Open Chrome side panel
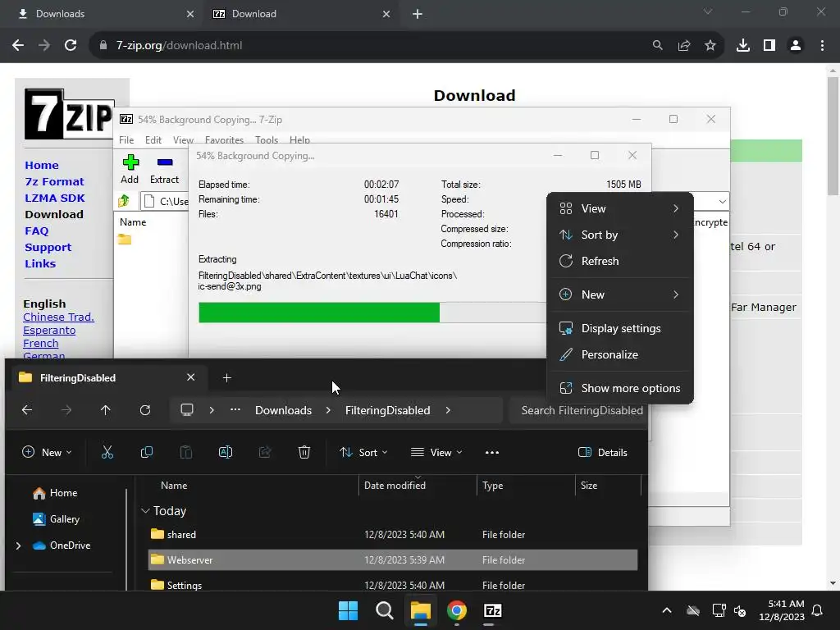Viewport: 840px width, 630px height. click(x=769, y=46)
